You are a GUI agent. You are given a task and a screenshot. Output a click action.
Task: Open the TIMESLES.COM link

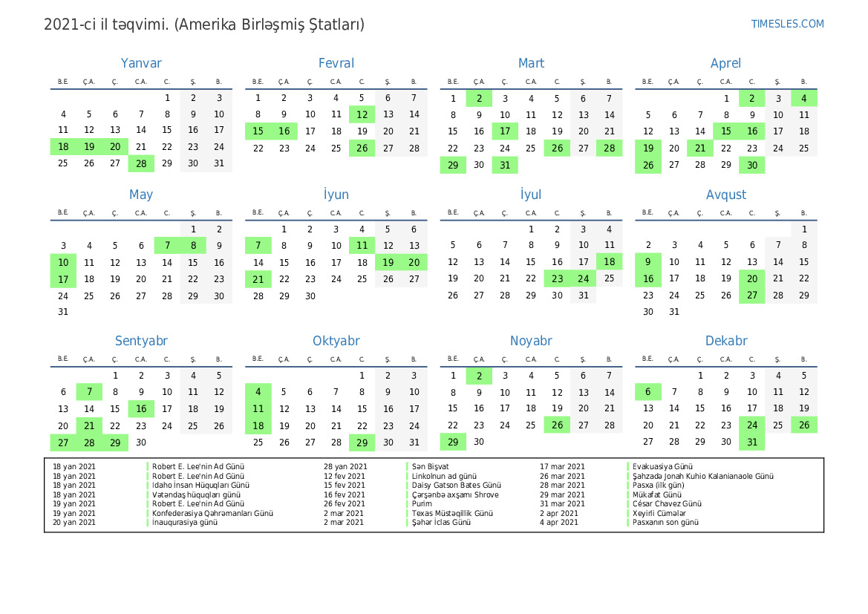[787, 24]
